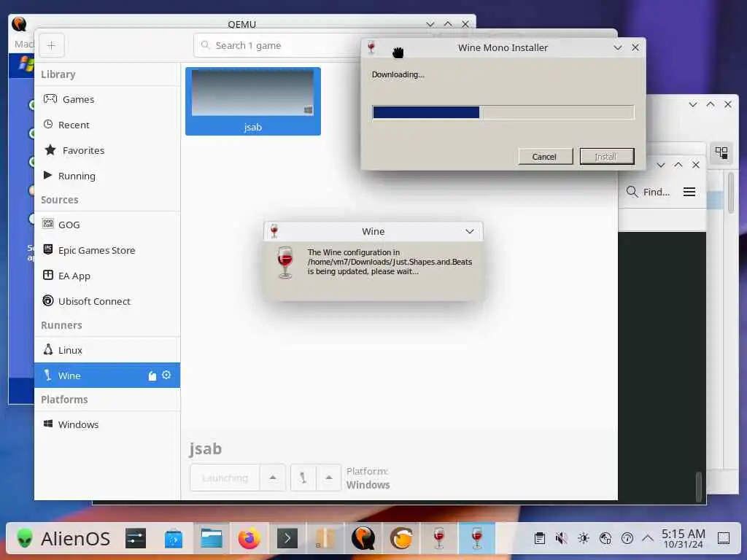The image size is (747, 560).
Task: Close the Wine Mono Installer window
Action: pyautogui.click(x=635, y=47)
